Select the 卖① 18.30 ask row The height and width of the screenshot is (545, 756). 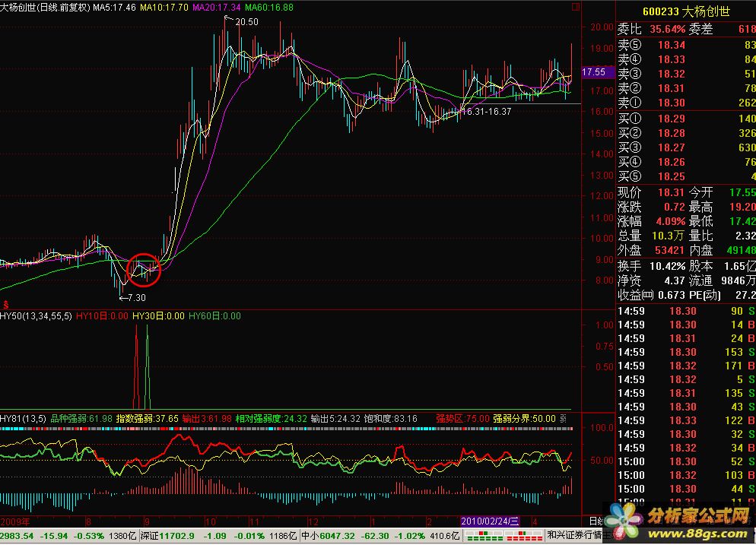point(687,103)
